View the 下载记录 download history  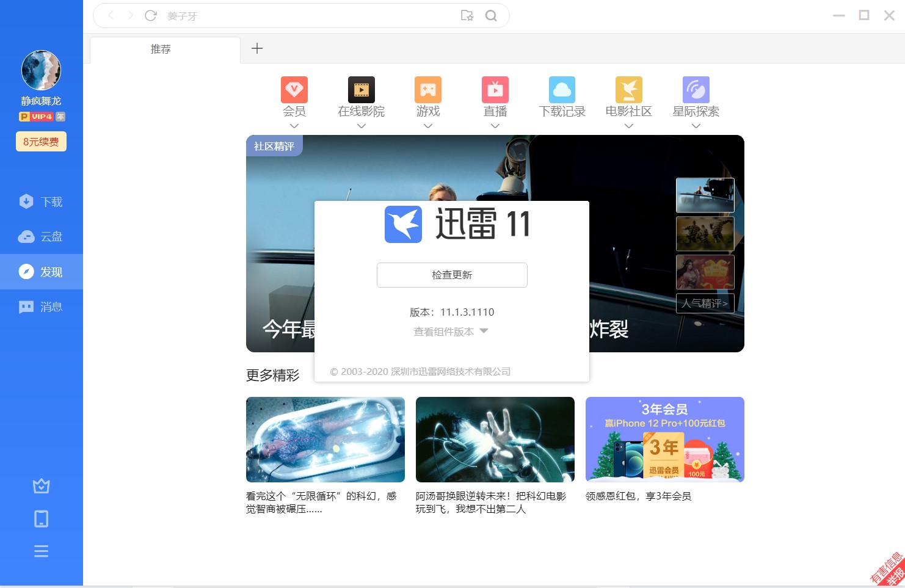(562, 98)
